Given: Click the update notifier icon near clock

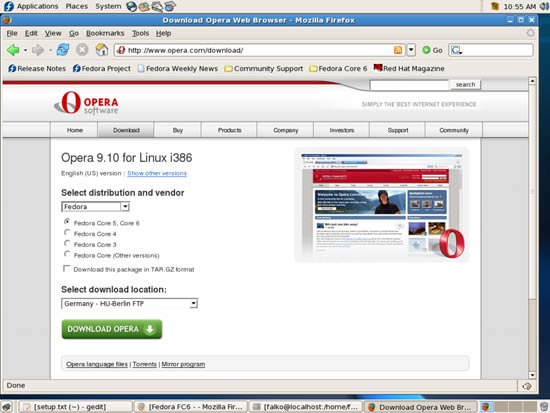Looking at the screenshot, I should (x=495, y=6).
